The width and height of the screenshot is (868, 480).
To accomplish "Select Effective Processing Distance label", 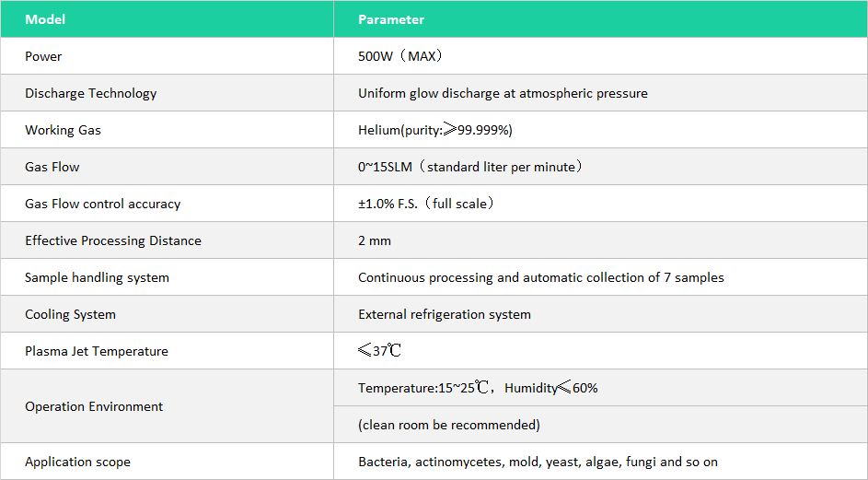I will tap(112, 240).
